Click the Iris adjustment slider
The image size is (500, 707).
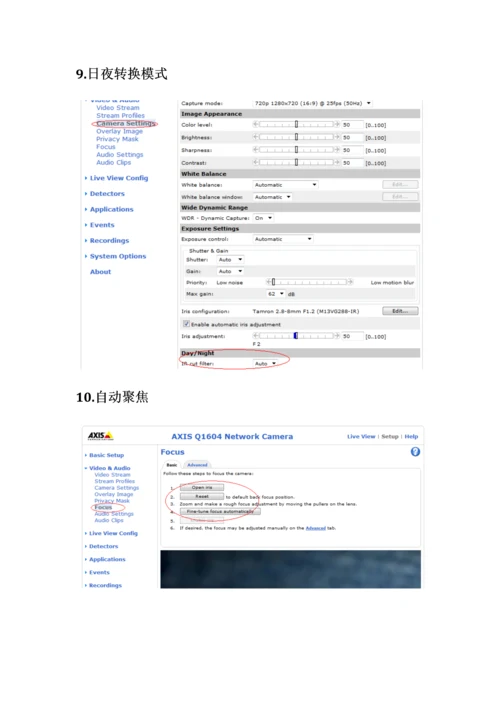click(x=296, y=335)
